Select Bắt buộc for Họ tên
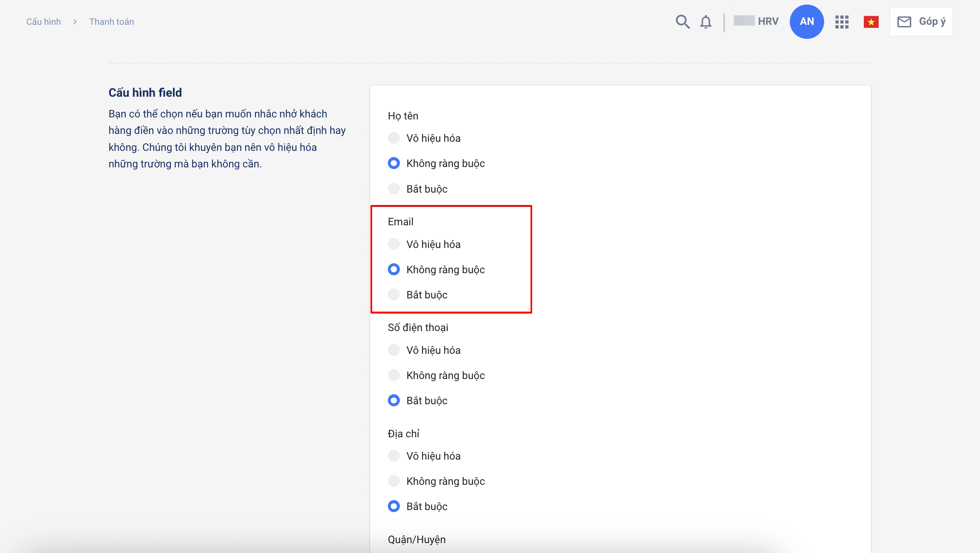This screenshot has width=980, height=553. point(394,189)
